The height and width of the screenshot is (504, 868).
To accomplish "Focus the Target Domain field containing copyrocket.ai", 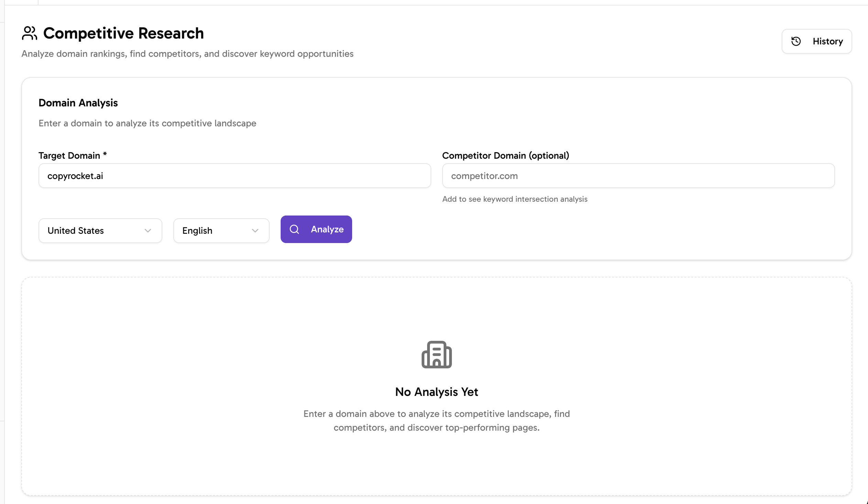I will pyautogui.click(x=234, y=176).
